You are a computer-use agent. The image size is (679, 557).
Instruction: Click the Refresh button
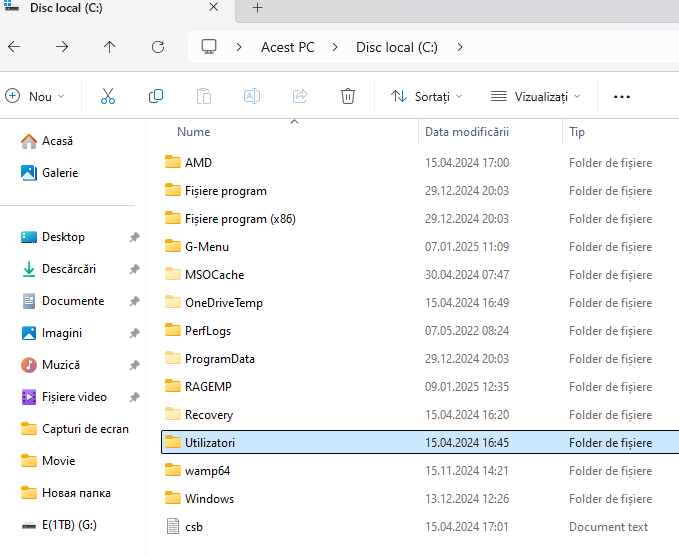(x=158, y=47)
